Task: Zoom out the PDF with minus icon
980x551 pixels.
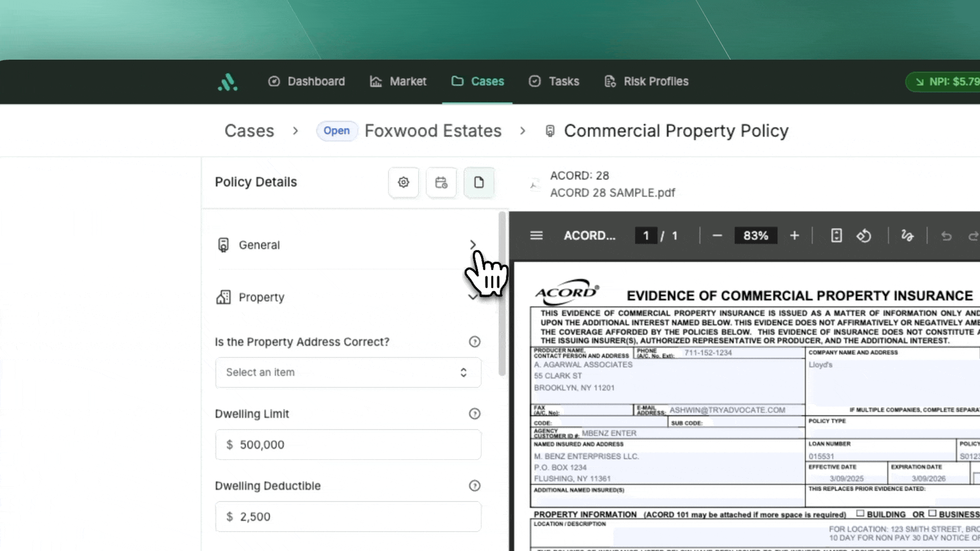Action: (x=717, y=236)
